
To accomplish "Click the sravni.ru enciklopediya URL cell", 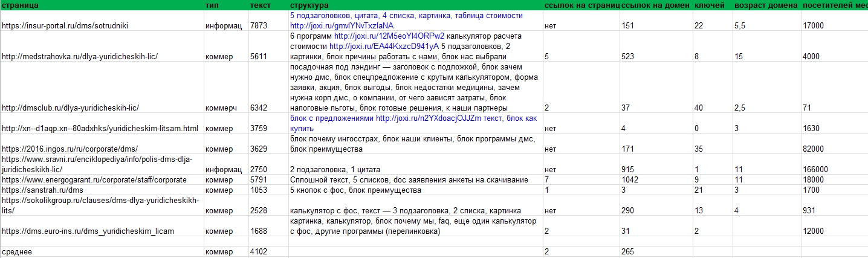I will pos(102,164).
